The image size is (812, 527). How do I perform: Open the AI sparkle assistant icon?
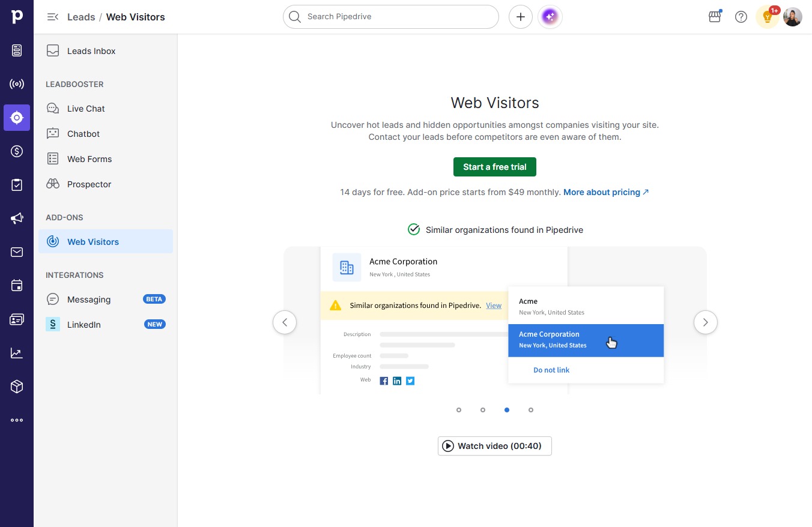pyautogui.click(x=550, y=17)
